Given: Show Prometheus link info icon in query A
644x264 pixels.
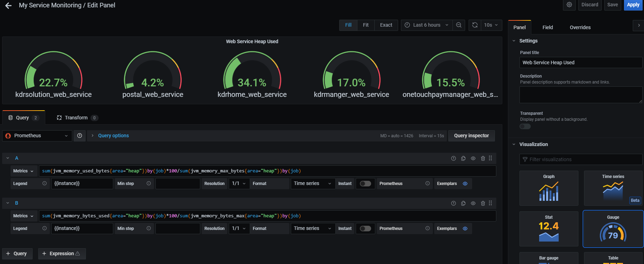Looking at the screenshot, I should 428,183.
